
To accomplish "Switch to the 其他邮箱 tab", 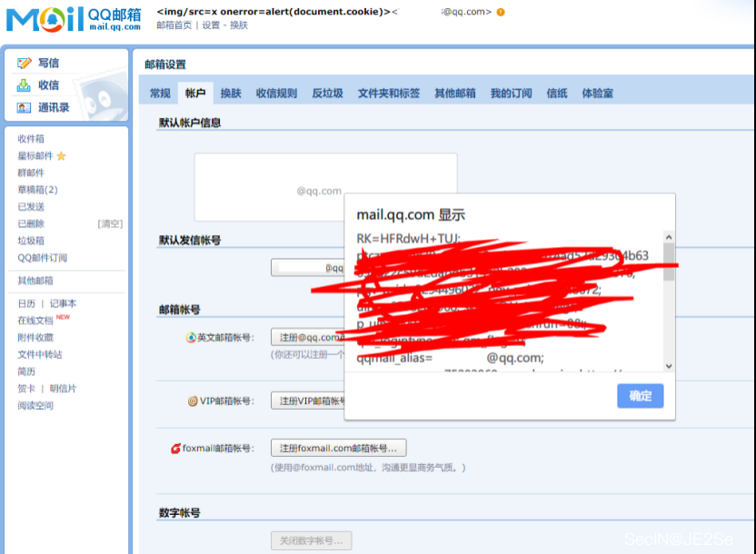I will pos(455,93).
